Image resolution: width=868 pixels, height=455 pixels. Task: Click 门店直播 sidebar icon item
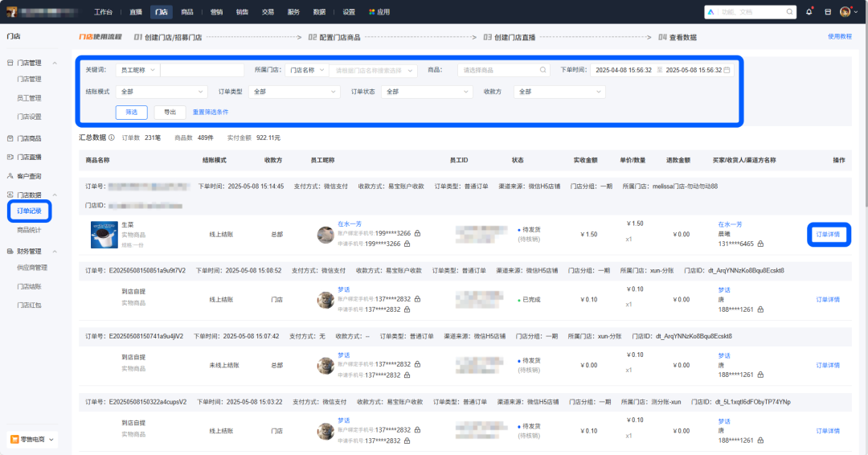[x=24, y=158]
